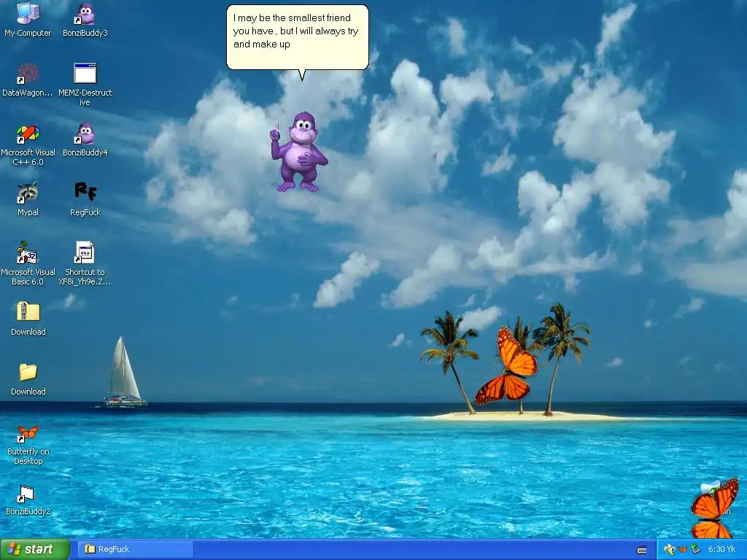This screenshot has width=747, height=560.
Task: Select the zipped Download folder icon
Action: (x=28, y=318)
